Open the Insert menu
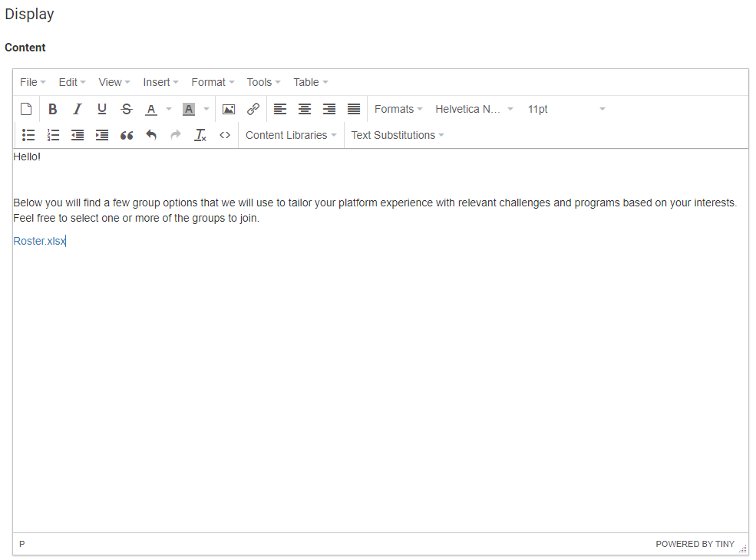 [160, 82]
